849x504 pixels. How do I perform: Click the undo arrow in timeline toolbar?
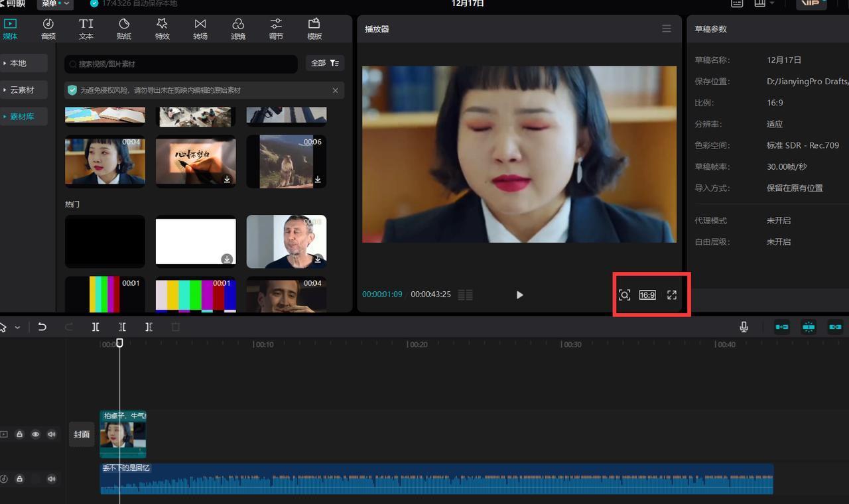pyautogui.click(x=42, y=327)
